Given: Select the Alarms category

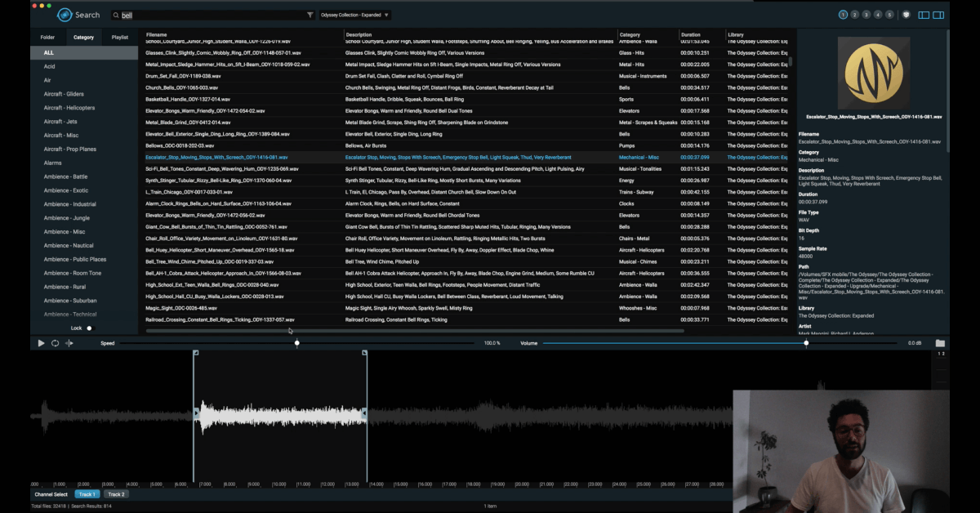Looking at the screenshot, I should pos(84,163).
